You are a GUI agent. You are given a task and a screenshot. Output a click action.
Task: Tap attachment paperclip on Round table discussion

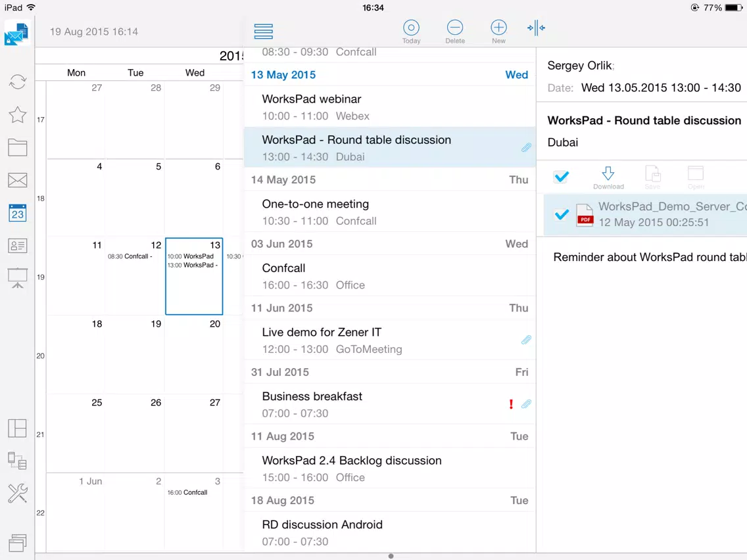point(526,148)
